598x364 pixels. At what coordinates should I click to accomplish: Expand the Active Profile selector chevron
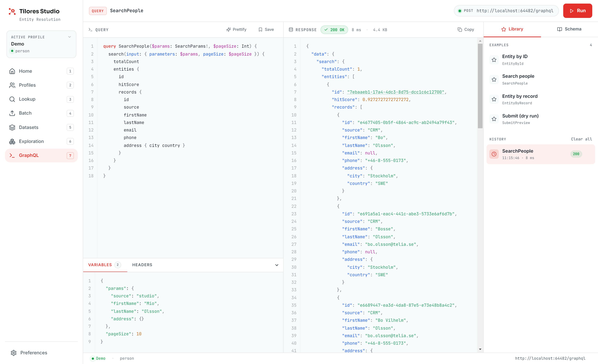69,37
